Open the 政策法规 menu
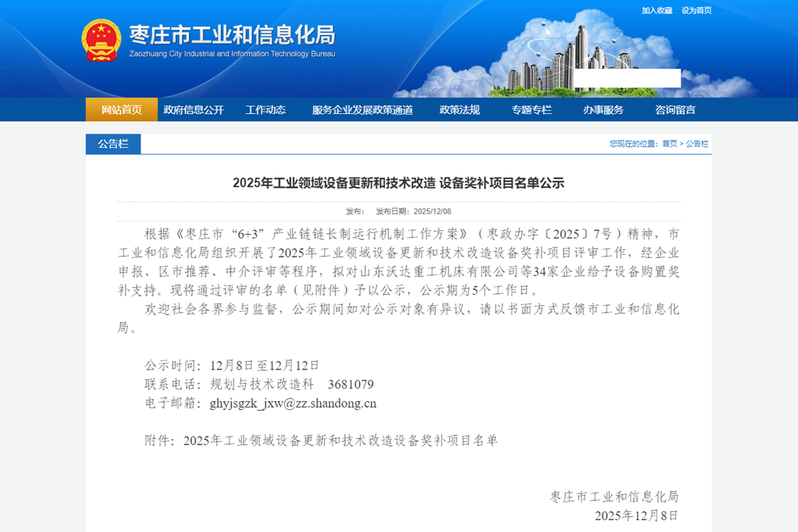Image resolution: width=798 pixels, height=532 pixels. [x=459, y=109]
